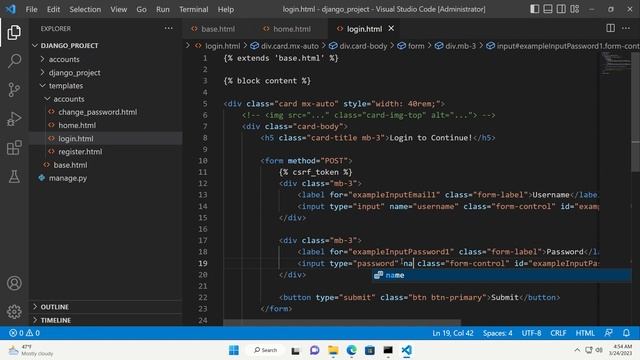Image resolution: width=640 pixels, height=360 pixels.
Task: Collapse the templates accounts subfolder
Action: [x=47, y=99]
